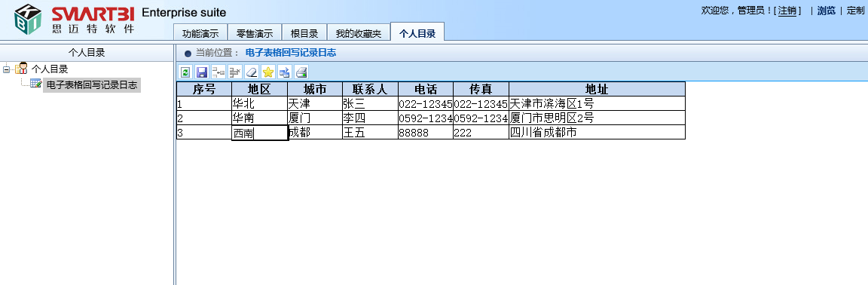
Task: Switch to the 我的收藏夹 tab
Action: click(x=359, y=33)
